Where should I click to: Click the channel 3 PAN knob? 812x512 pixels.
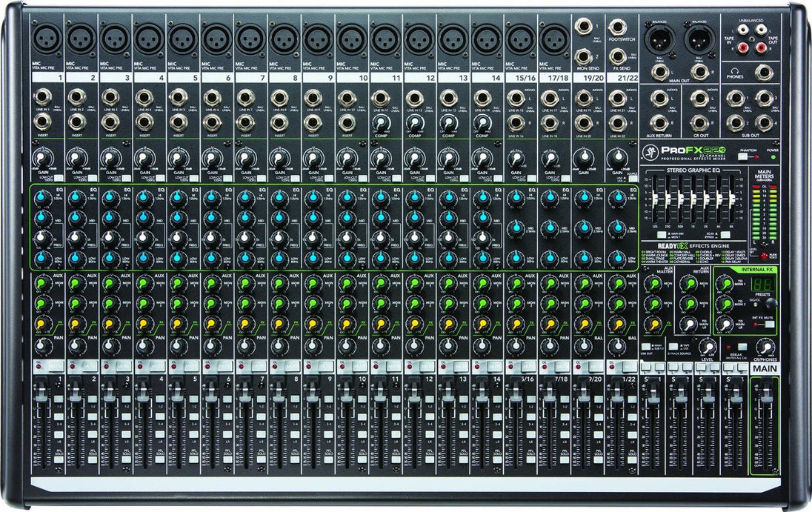[x=110, y=345]
